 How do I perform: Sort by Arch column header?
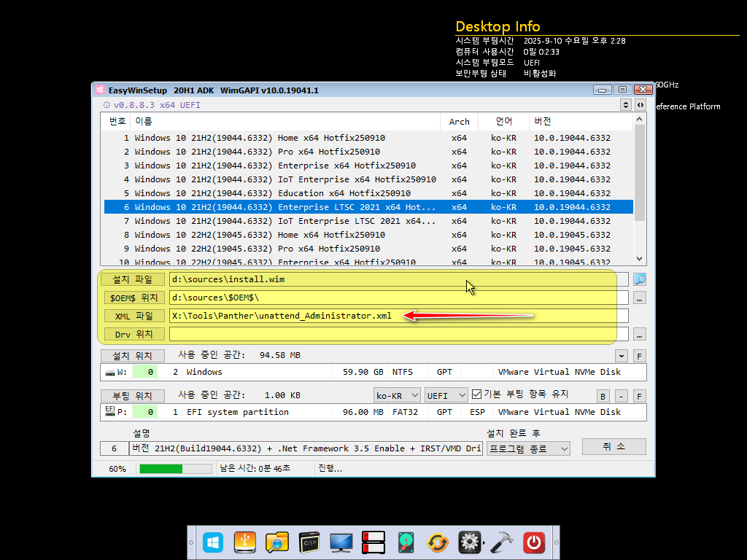460,122
